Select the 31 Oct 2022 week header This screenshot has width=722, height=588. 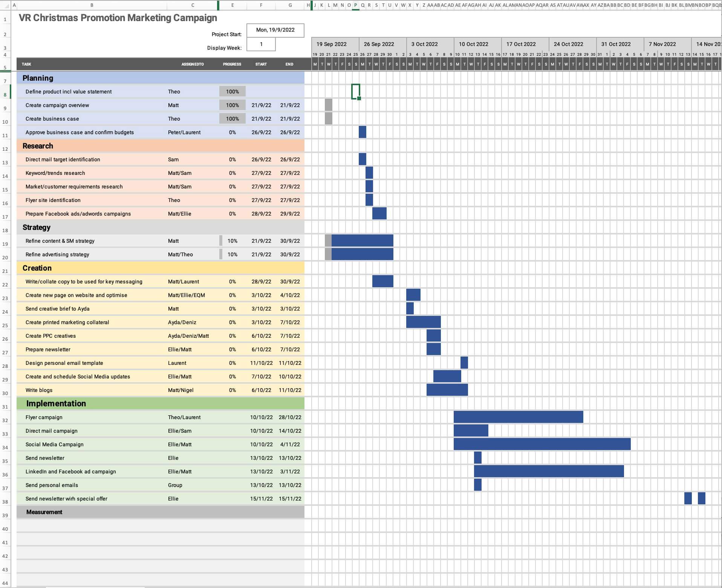[x=616, y=44]
